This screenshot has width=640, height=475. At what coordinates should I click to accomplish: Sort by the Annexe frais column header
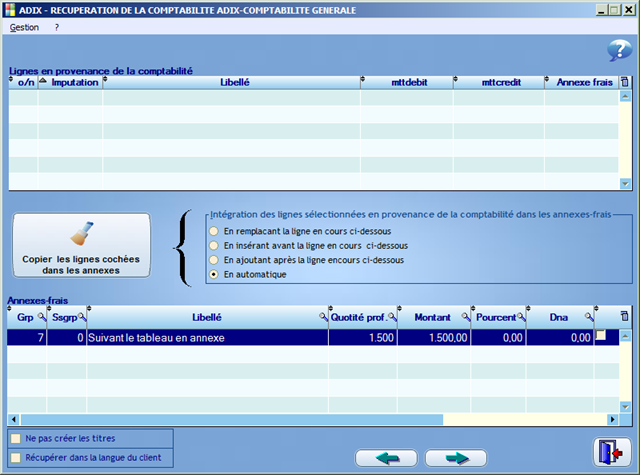[582, 82]
